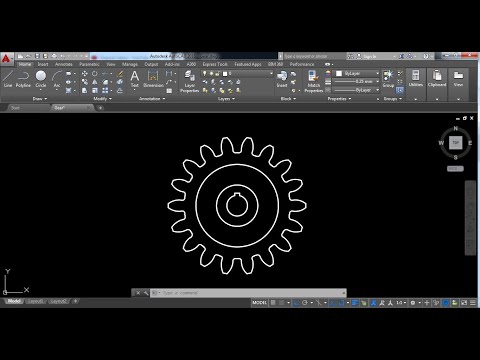Toggle Clean Screen in status bar
This screenshot has height=360, width=480.
tap(464, 303)
